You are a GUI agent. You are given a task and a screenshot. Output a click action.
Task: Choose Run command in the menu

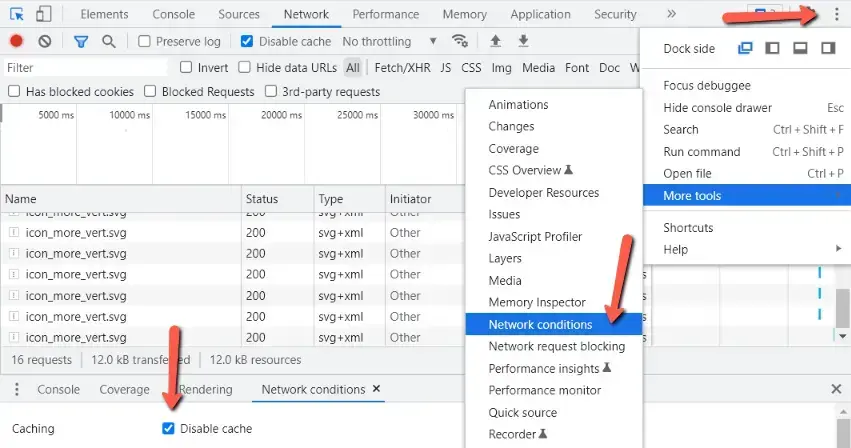click(702, 152)
